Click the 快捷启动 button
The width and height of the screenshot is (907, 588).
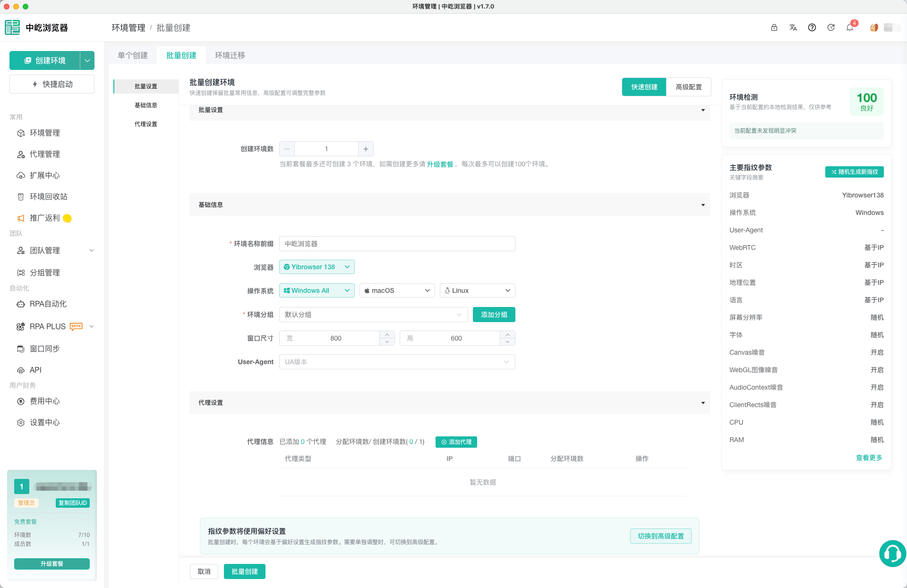[52, 84]
